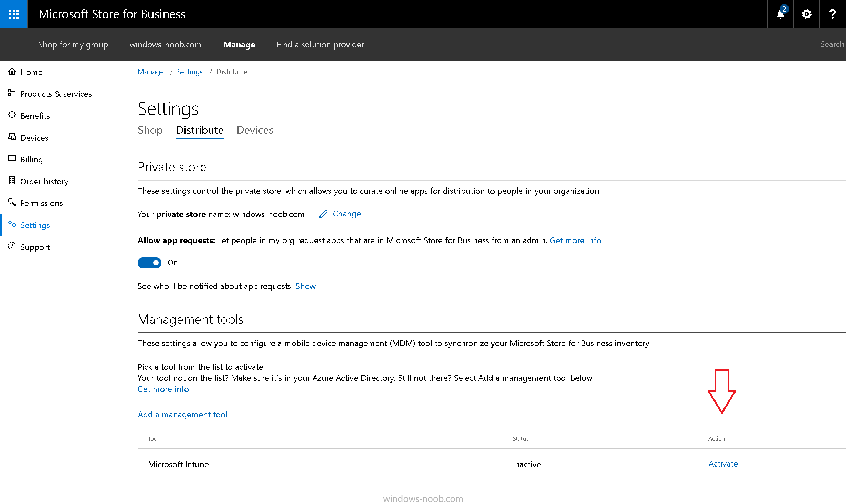Open the help question mark icon
Viewport: 846px width, 504px height.
[x=833, y=14]
